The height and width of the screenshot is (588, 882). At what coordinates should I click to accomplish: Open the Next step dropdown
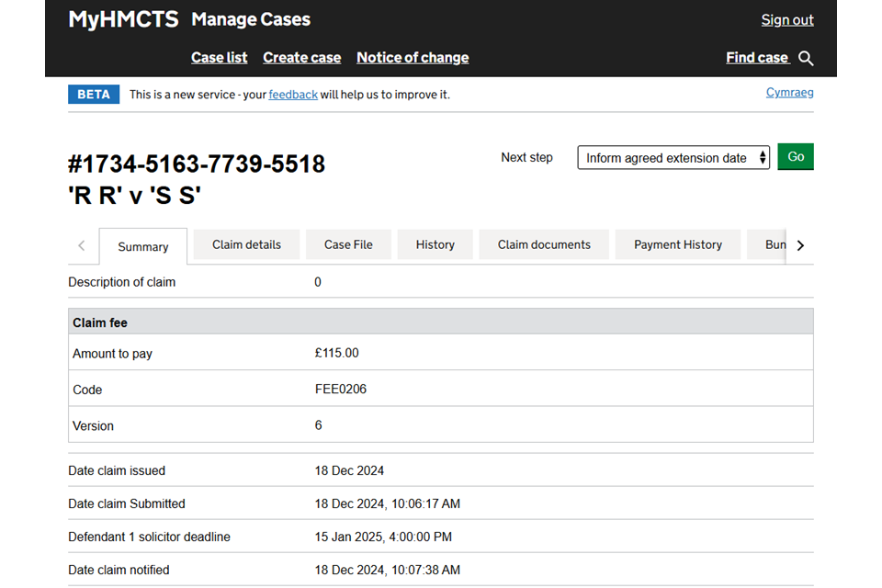tap(673, 158)
